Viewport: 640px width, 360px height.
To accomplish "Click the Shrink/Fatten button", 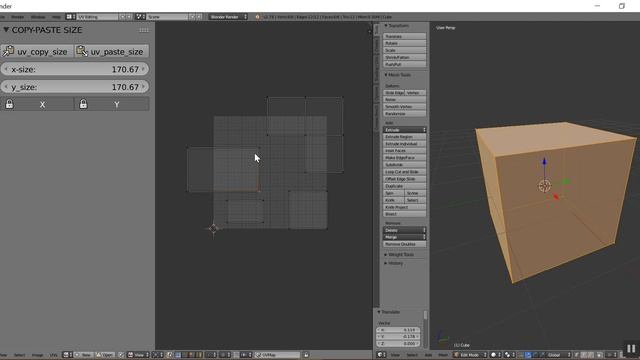I will [404, 58].
